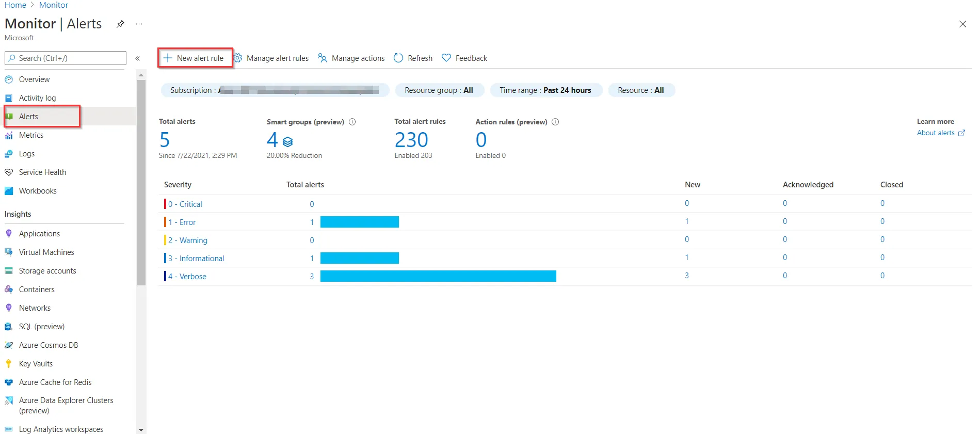980x434 pixels.
Task: Open the Time range filter
Action: click(546, 90)
